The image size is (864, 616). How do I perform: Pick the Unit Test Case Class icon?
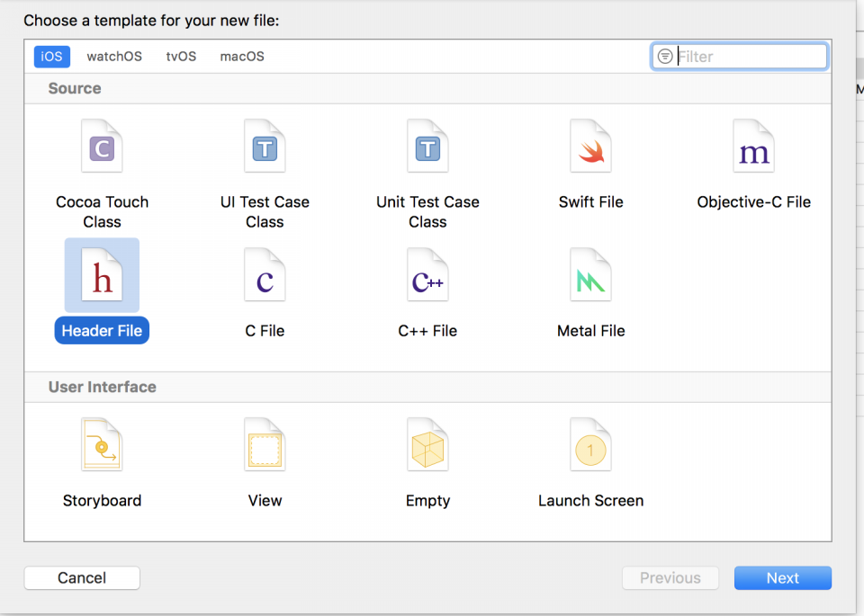(427, 146)
